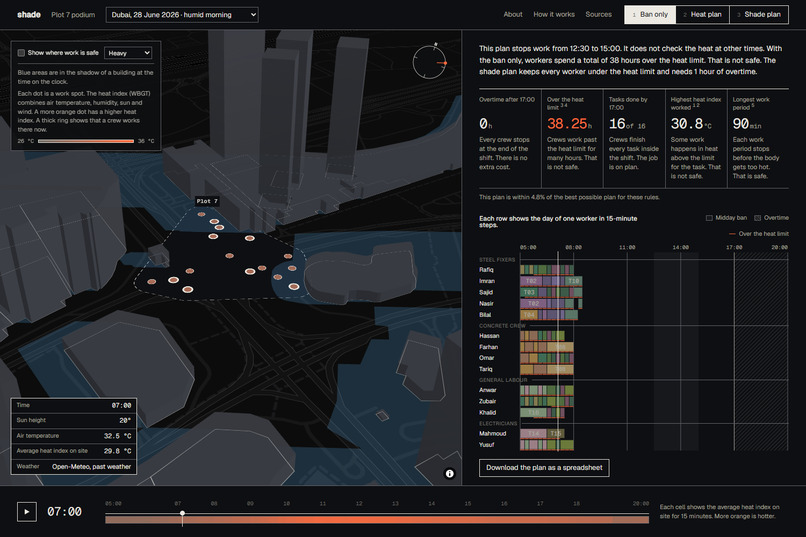Click the 14:00 label on the schedule chart

tap(681, 248)
